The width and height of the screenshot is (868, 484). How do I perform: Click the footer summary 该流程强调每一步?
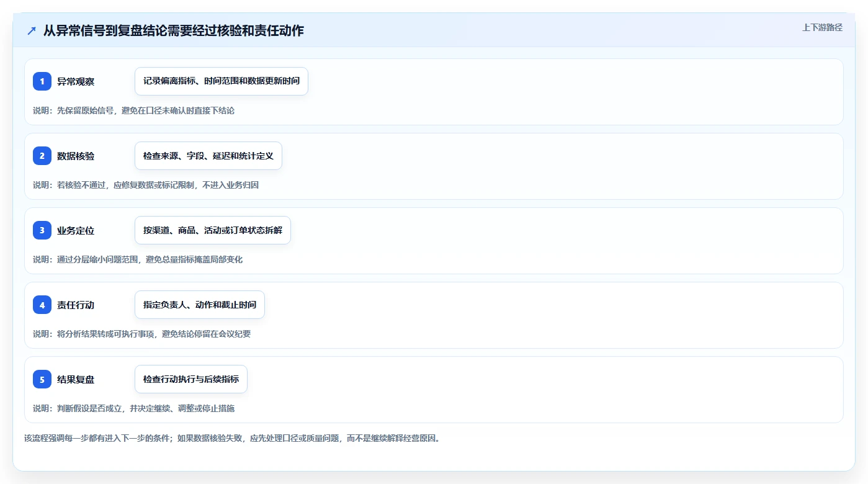click(232, 438)
